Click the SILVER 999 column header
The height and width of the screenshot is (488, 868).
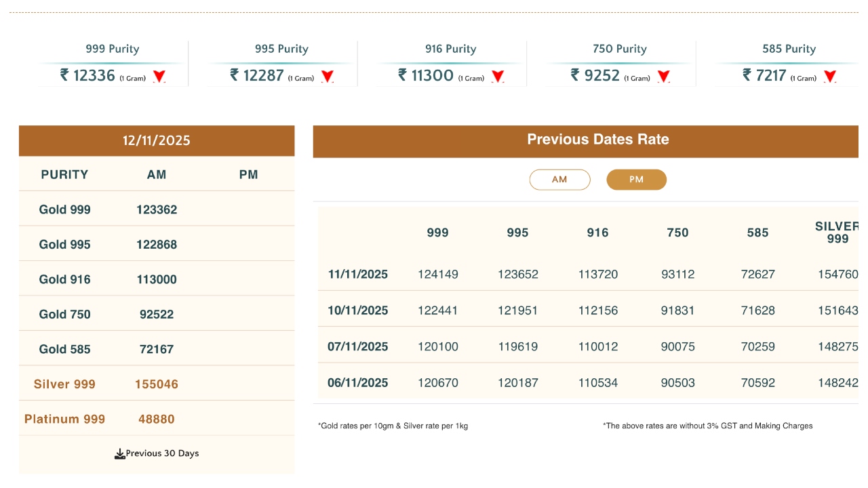[x=837, y=232]
